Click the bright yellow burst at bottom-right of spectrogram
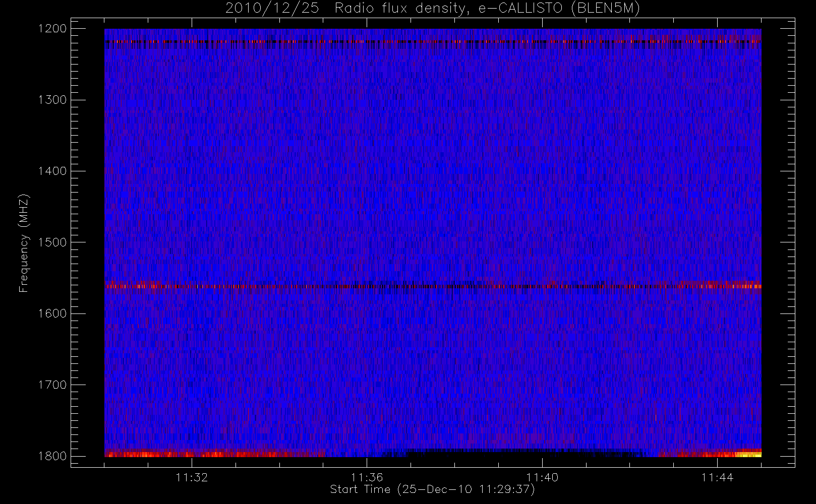The height and width of the screenshot is (504, 816). 748,454
